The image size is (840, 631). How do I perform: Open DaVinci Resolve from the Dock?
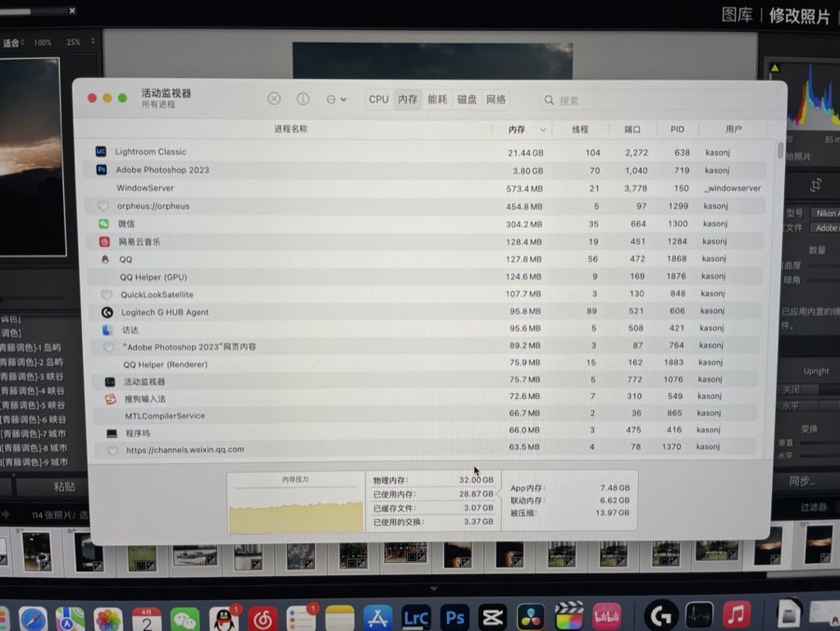click(x=532, y=616)
